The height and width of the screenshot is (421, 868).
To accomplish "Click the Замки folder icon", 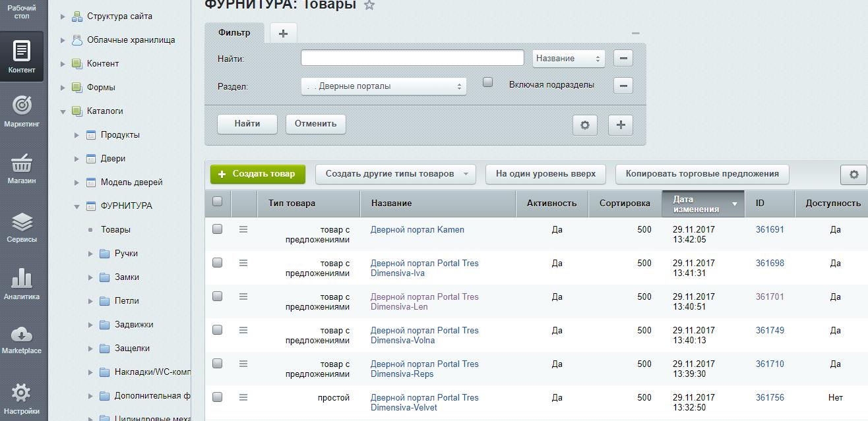I will (x=104, y=277).
